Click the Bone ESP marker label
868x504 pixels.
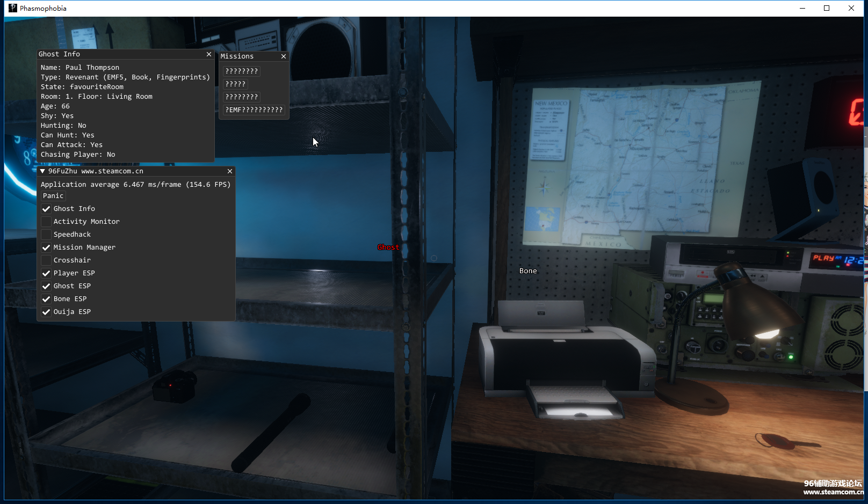click(x=528, y=271)
